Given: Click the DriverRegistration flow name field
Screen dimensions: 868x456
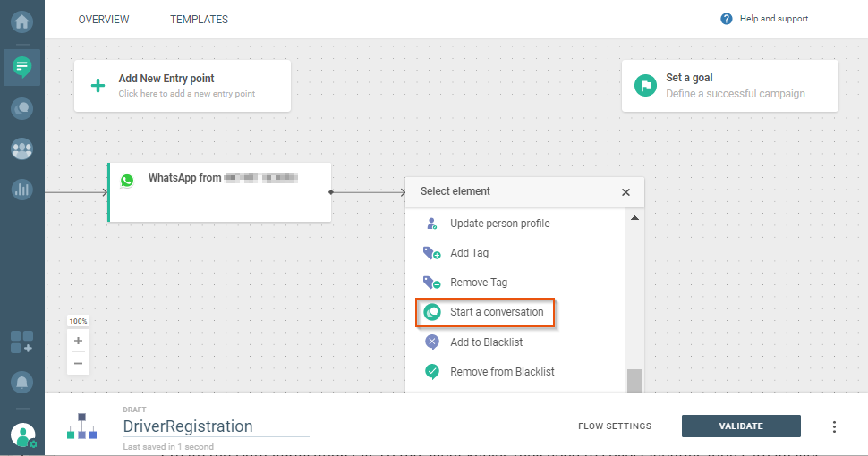Looking at the screenshot, I should pyautogui.click(x=215, y=426).
